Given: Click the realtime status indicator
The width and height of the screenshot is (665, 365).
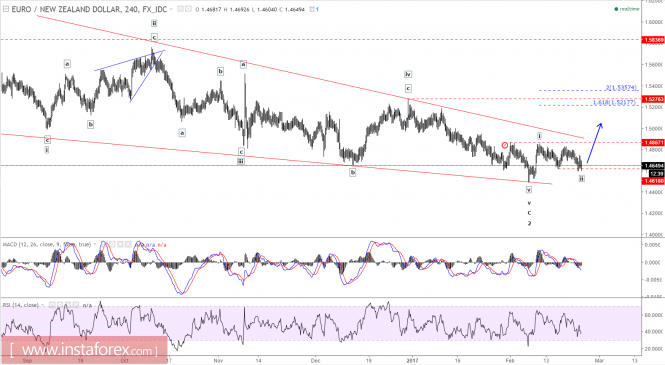Looking at the screenshot, I should tap(627, 9).
